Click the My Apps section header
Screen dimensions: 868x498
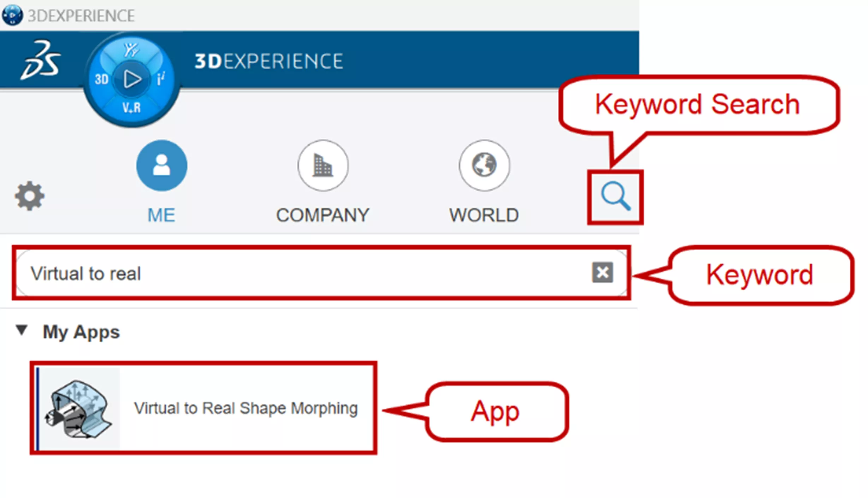[x=81, y=332]
